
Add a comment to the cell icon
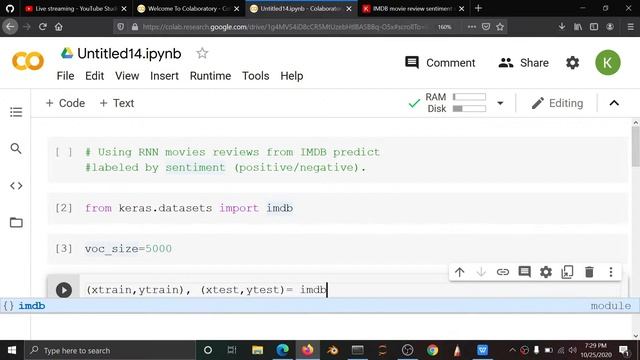tap(524, 272)
